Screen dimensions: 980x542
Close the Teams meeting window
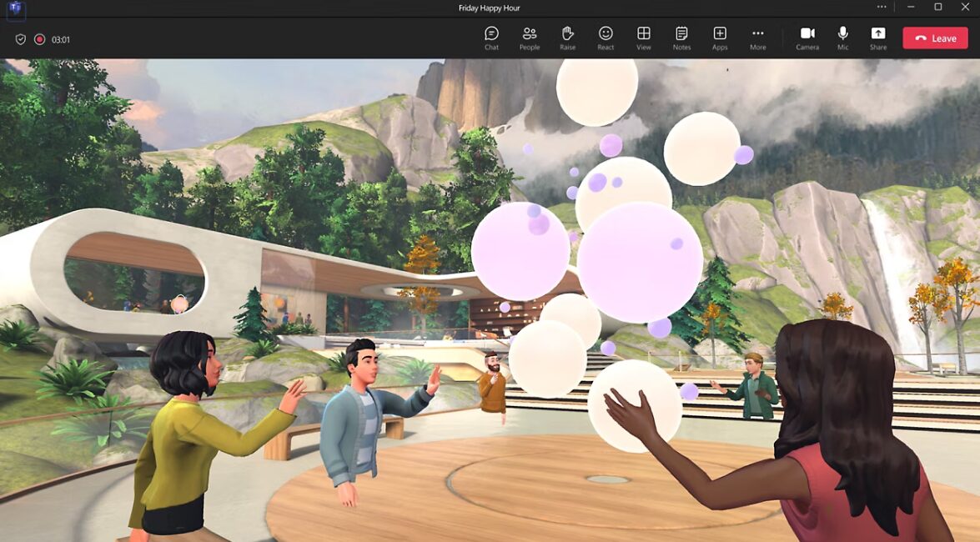[x=965, y=7]
